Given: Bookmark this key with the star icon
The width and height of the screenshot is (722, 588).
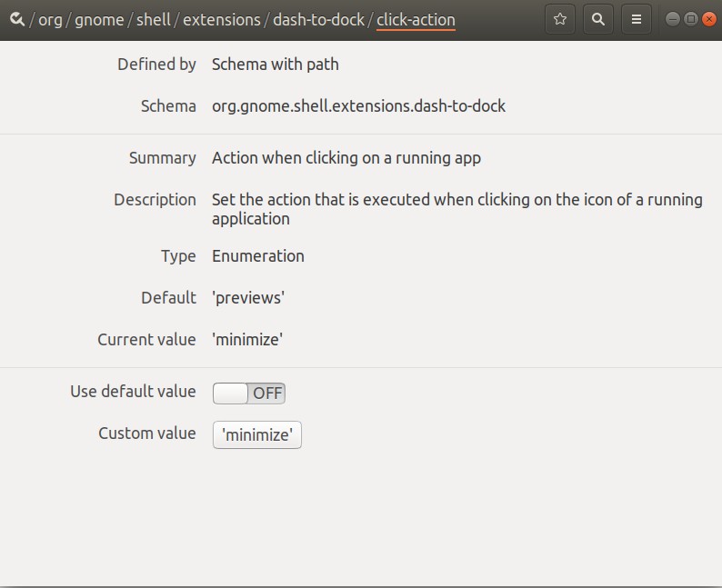Looking at the screenshot, I should tap(560, 19).
